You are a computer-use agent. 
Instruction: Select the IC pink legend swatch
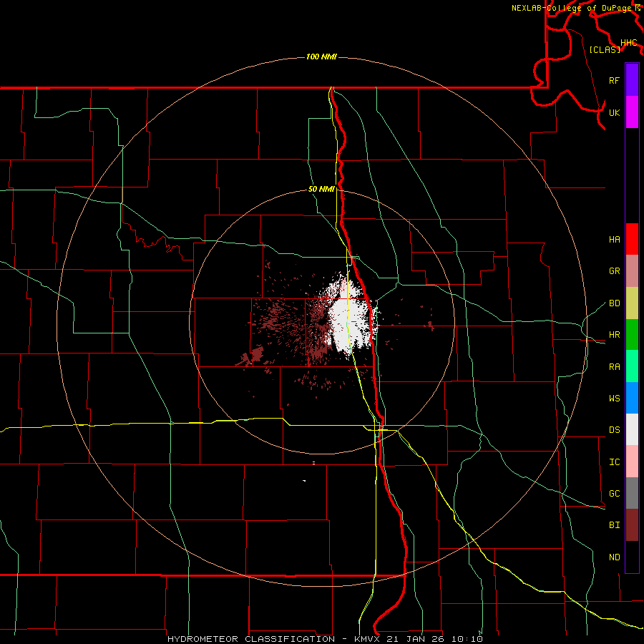pos(632,462)
